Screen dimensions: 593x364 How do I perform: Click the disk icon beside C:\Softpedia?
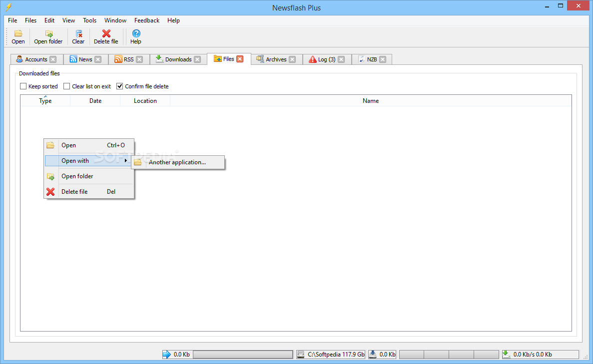(301, 354)
